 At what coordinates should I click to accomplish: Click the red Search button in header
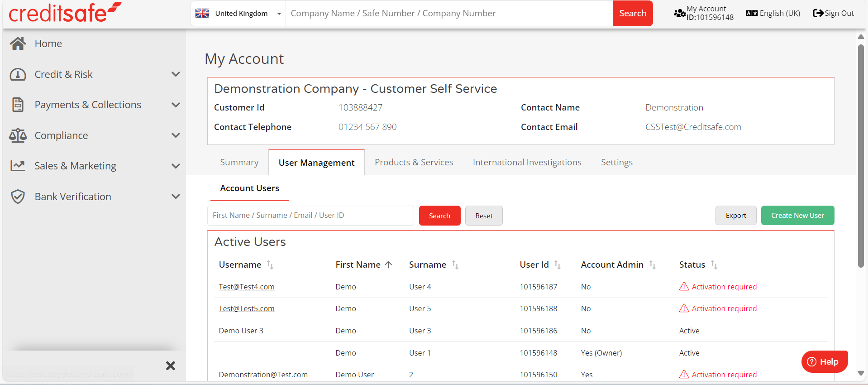pyautogui.click(x=633, y=13)
